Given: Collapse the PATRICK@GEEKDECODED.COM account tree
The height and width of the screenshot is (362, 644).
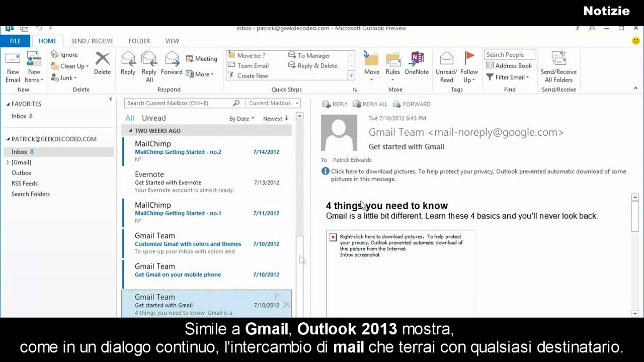Looking at the screenshot, I should tap(8, 139).
